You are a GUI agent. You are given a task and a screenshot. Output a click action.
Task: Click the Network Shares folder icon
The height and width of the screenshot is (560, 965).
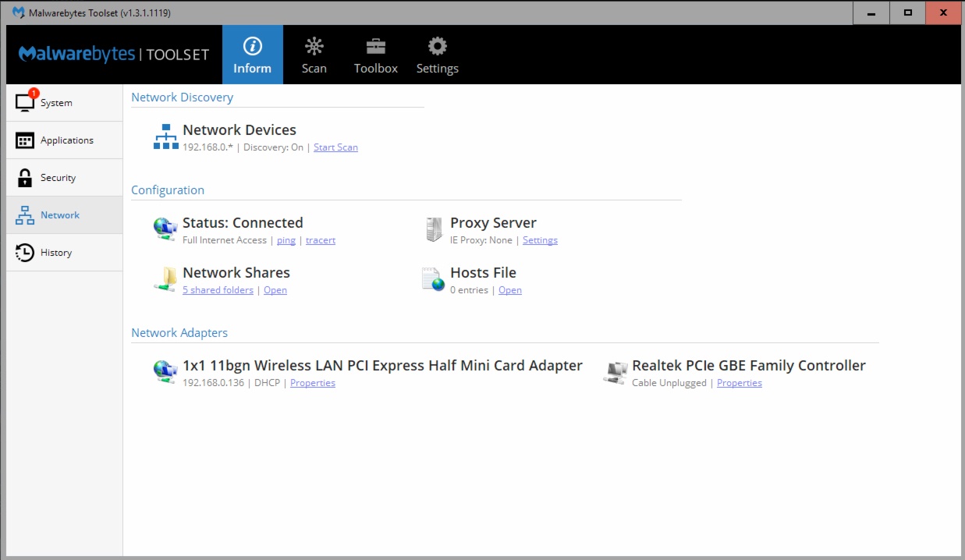165,279
